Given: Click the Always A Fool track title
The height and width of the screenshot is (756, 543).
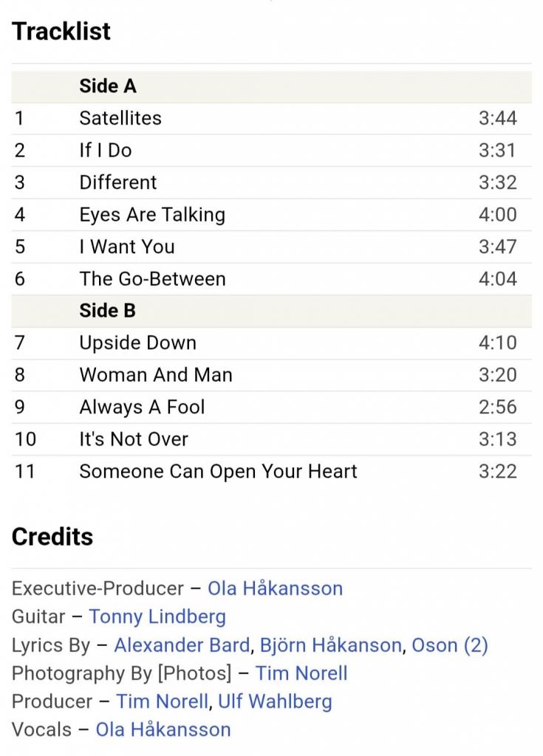Looking at the screenshot, I should 143,408.
